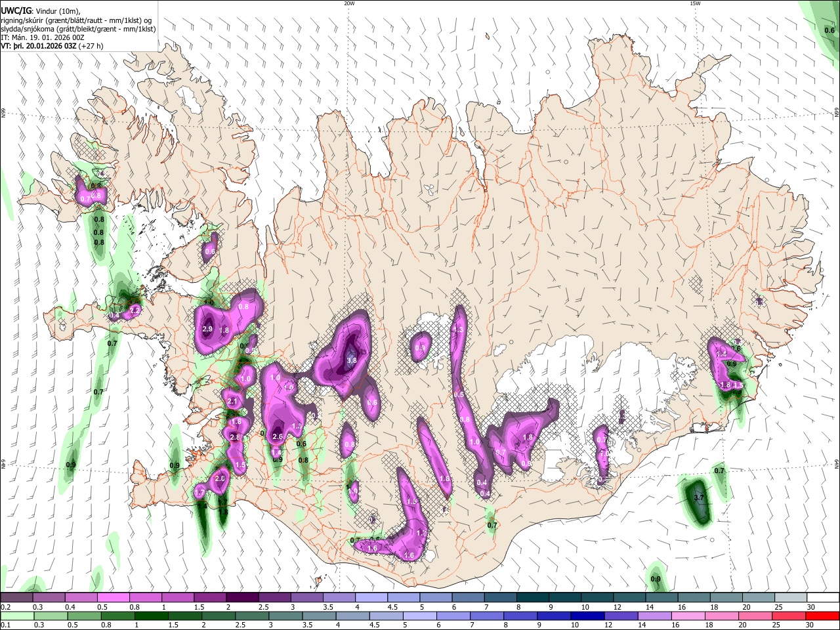The width and height of the screenshot is (840, 630).
Task: Select the upper legend swatch between 4 and 4.5
Action: tap(371, 598)
